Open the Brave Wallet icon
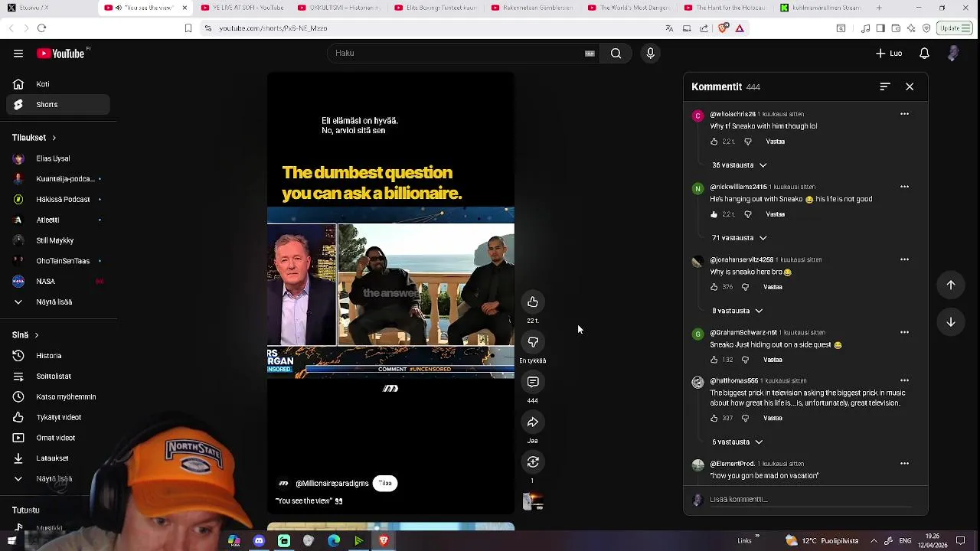 click(x=896, y=28)
